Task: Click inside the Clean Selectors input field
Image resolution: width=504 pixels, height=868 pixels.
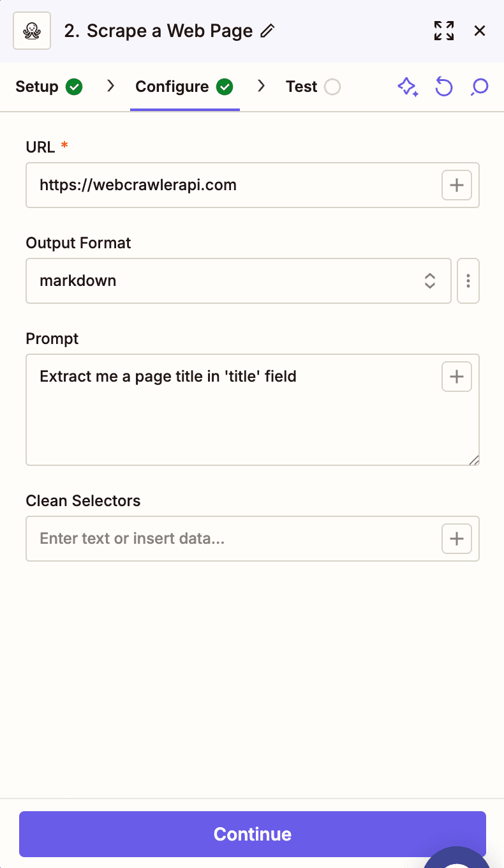Action: pos(223,539)
